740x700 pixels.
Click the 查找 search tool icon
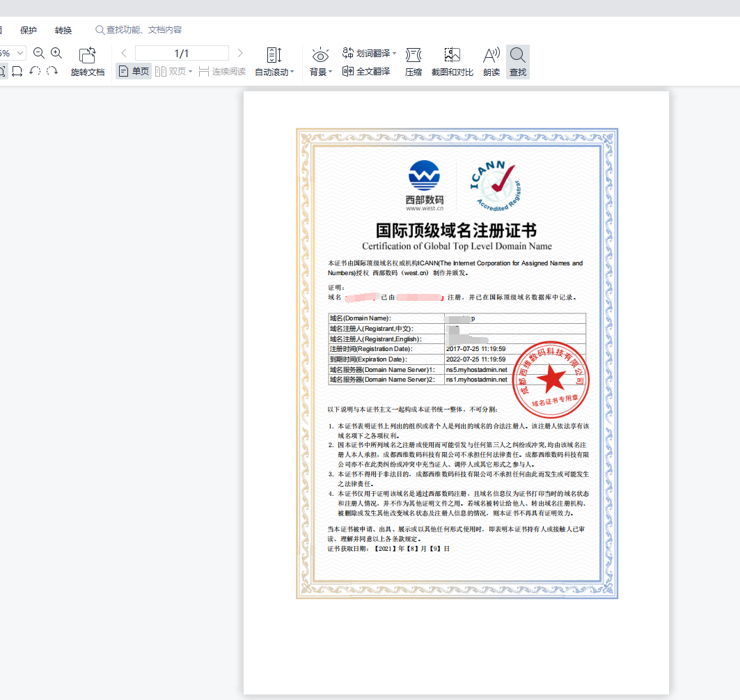517,56
